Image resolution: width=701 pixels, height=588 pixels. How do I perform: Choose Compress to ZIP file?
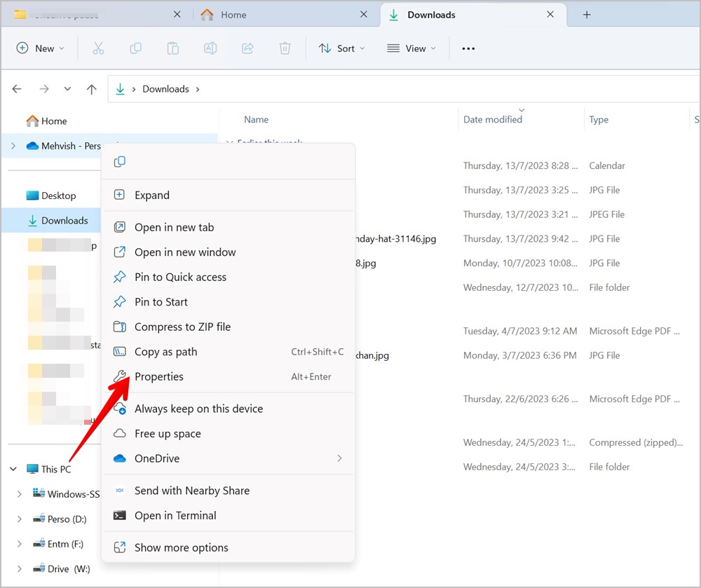tap(229, 327)
